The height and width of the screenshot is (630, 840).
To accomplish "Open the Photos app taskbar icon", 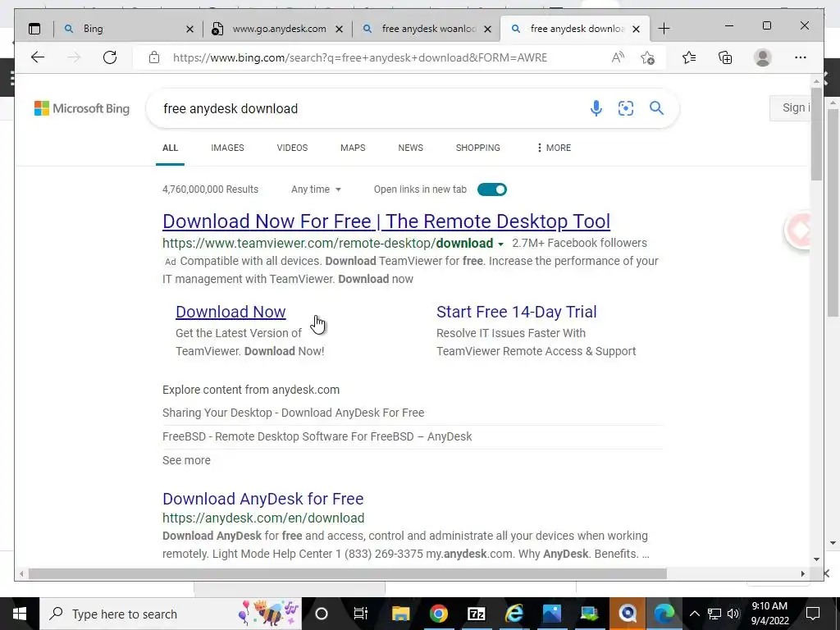I will click(552, 614).
